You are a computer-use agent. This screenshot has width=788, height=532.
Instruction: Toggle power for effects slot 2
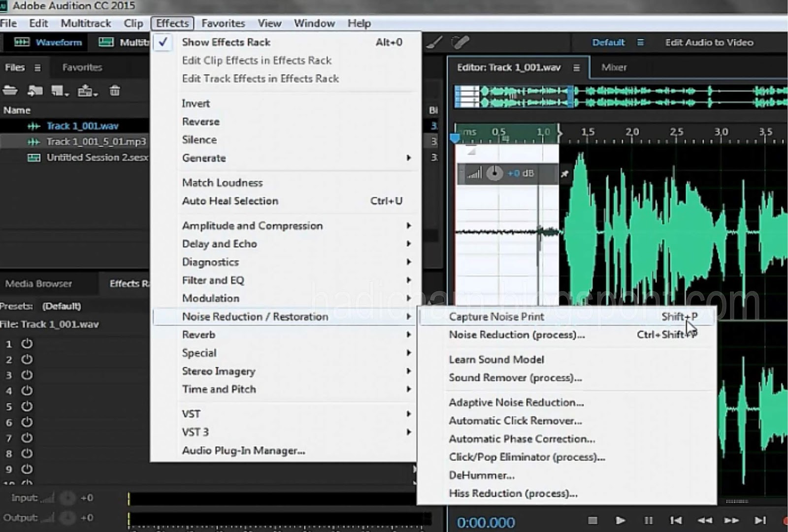tap(27, 359)
